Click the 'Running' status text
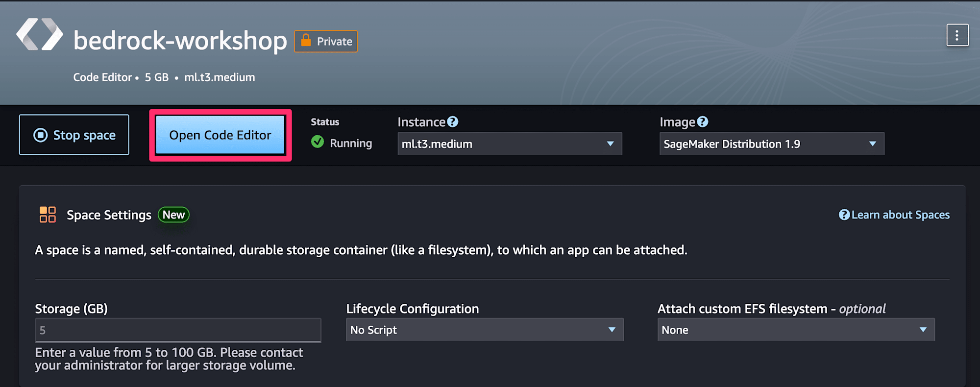 [x=351, y=143]
